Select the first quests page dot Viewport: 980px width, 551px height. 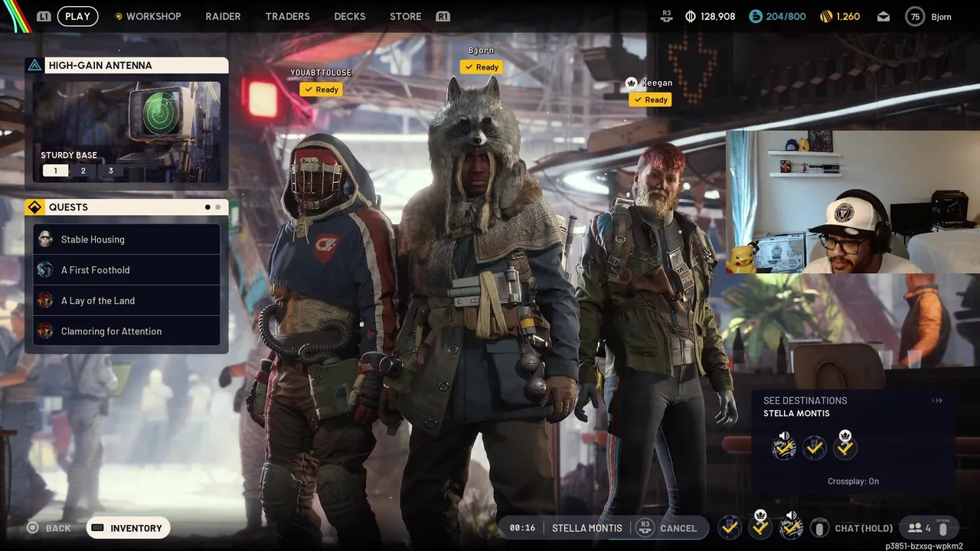coord(207,207)
